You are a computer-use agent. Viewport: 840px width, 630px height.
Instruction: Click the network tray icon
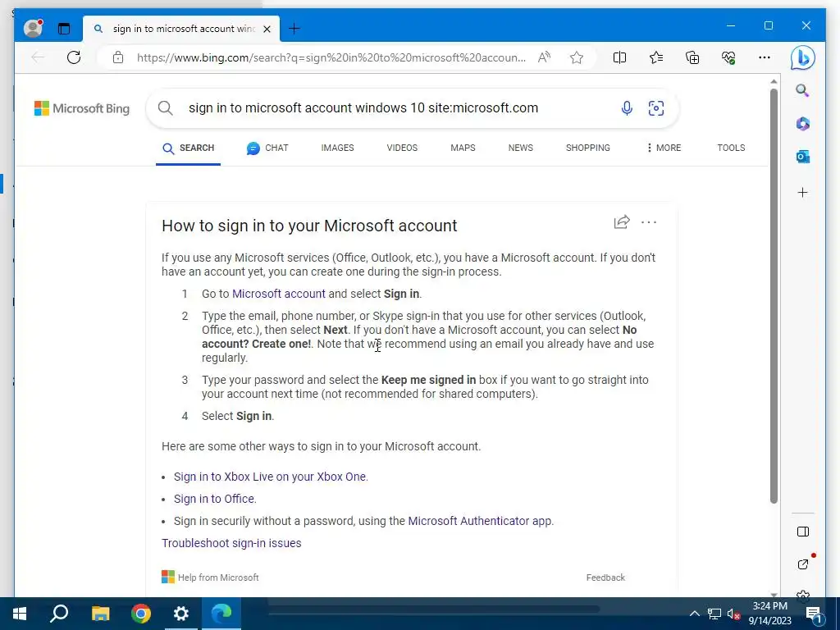pos(714,614)
